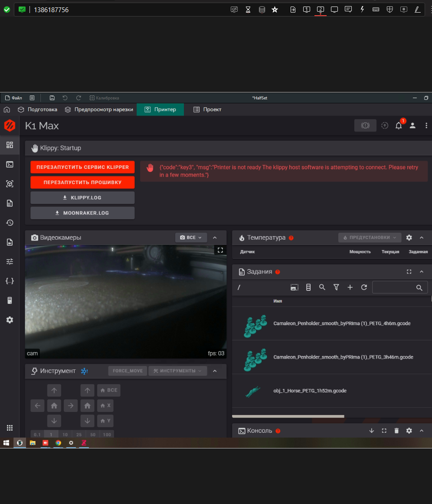Open temperature panel gear settings
The image size is (432, 504).
coord(409,237)
